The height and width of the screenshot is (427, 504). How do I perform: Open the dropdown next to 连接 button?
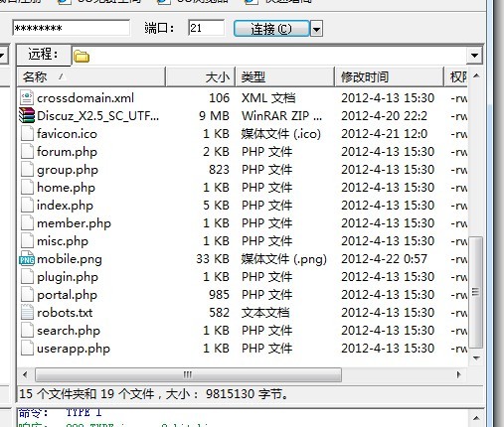tap(316, 29)
